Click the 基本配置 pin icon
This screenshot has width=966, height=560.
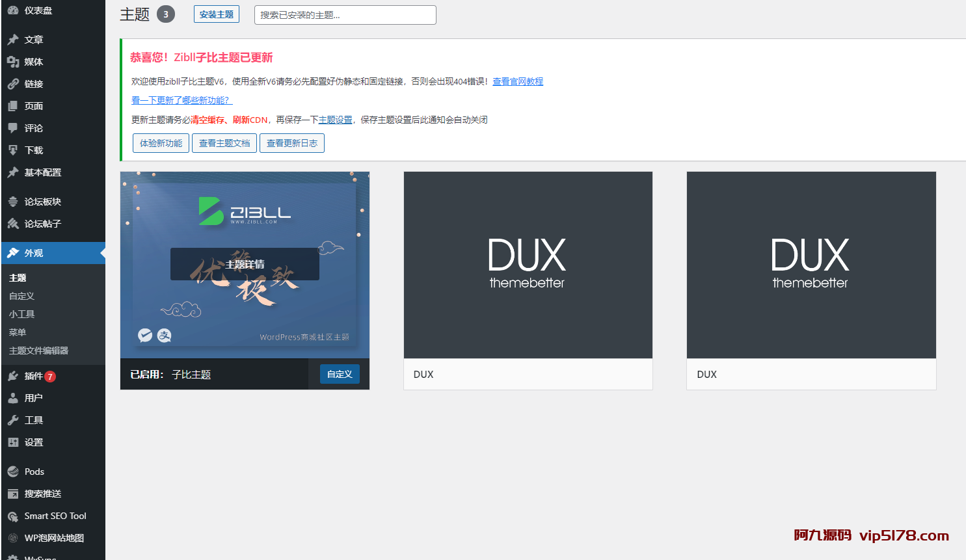coord(13,172)
